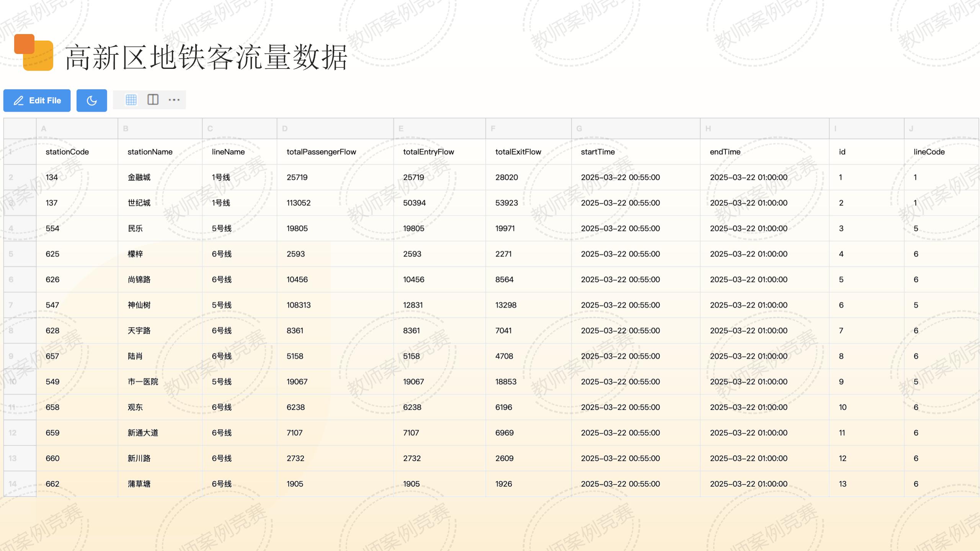980x551 pixels.
Task: Select column J header
Action: tap(941, 129)
